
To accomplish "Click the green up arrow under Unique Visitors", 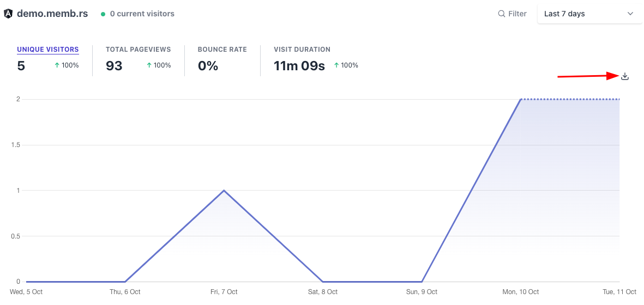I will 57,65.
